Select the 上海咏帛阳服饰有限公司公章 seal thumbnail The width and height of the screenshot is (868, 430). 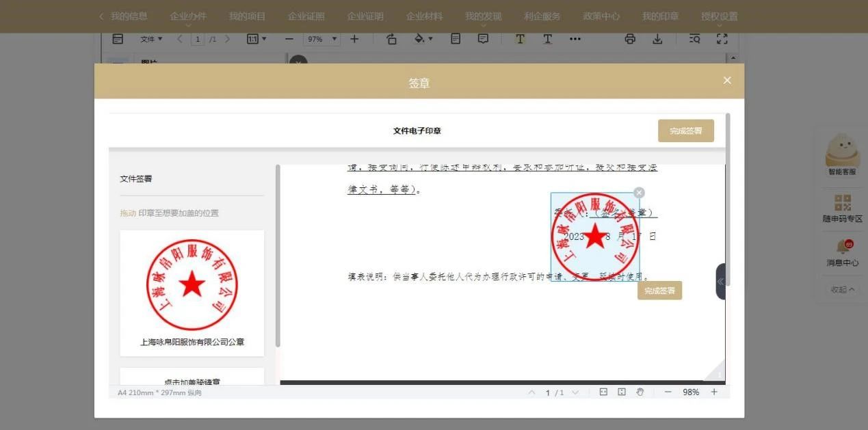coord(192,286)
